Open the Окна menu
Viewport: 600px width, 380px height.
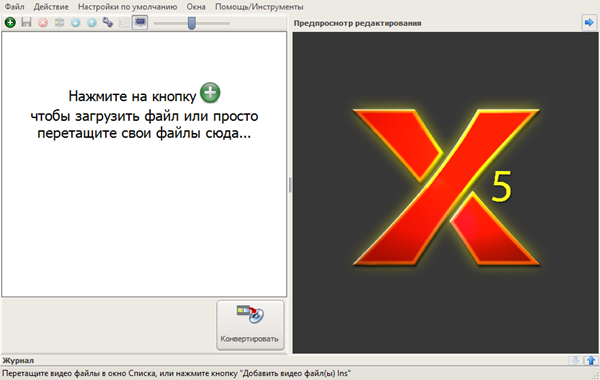pos(196,7)
